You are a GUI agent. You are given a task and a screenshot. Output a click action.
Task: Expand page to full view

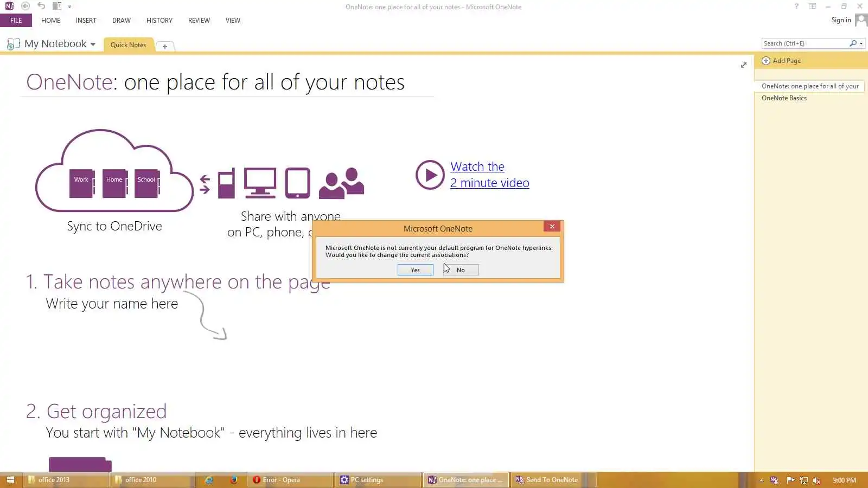click(x=744, y=65)
